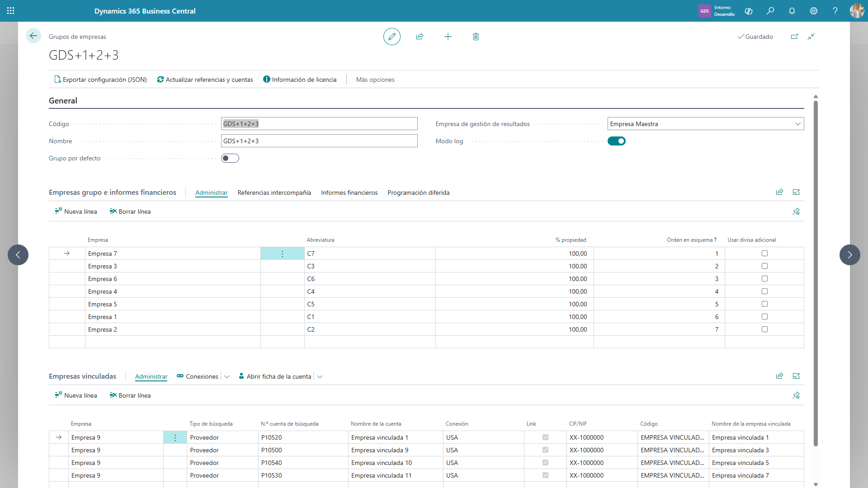Screen dimensions: 868x488
Task: Click Borrar línea in Empresas vinculadas
Action: 130,395
